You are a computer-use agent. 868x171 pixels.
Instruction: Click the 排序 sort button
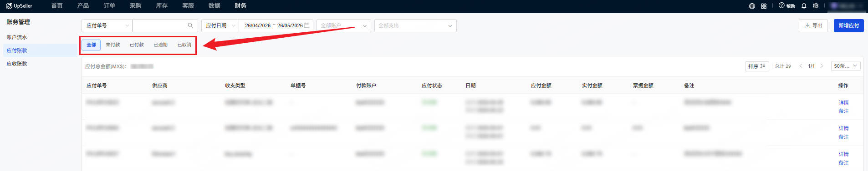[x=757, y=66]
